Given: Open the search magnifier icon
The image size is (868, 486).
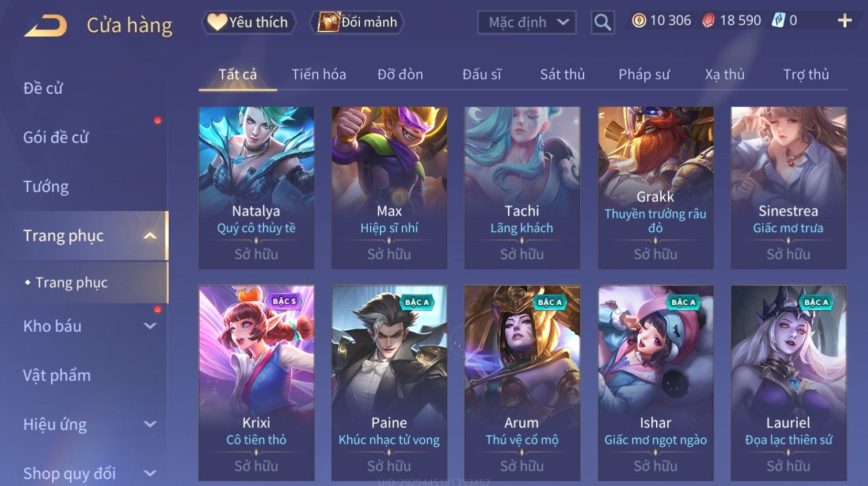Looking at the screenshot, I should coord(603,22).
